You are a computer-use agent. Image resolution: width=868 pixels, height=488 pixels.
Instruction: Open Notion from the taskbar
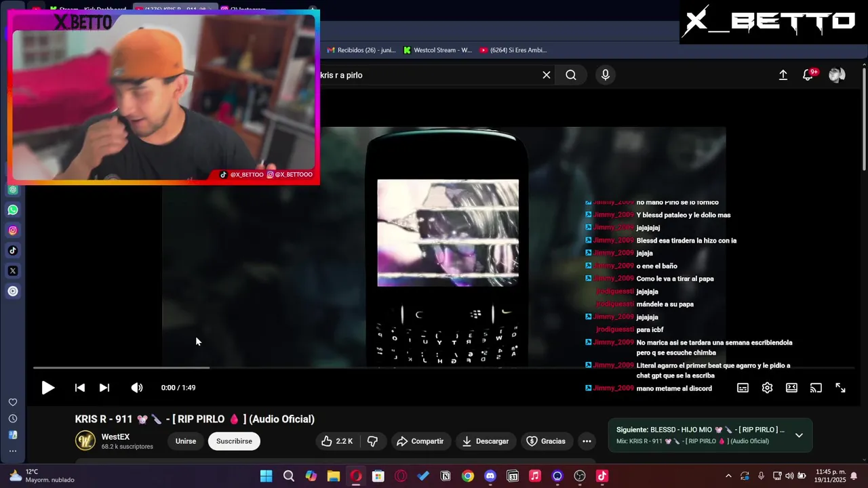(446, 476)
